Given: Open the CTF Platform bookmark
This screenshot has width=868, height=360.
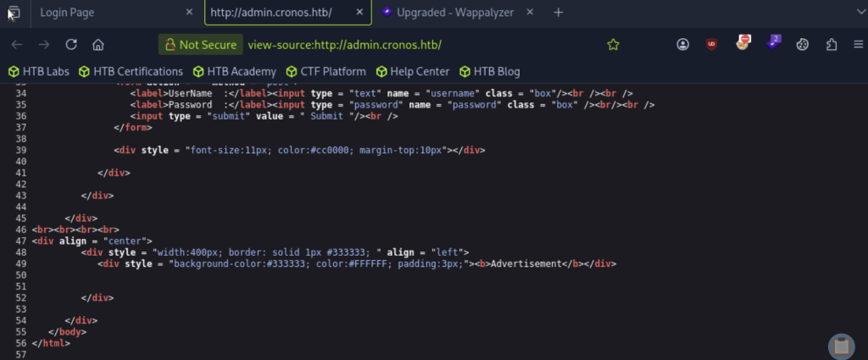Looking at the screenshot, I should pos(326,71).
